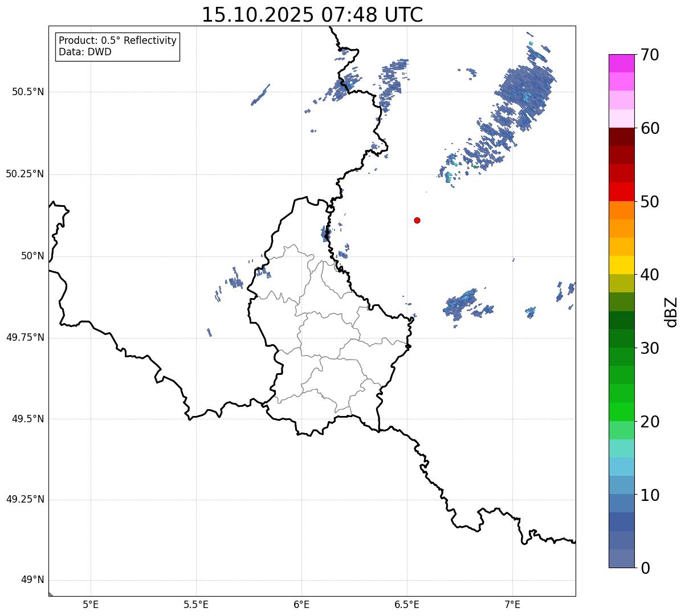Click the longitude label 5.5°E
The width and height of the screenshot is (685, 616).
coord(196,605)
